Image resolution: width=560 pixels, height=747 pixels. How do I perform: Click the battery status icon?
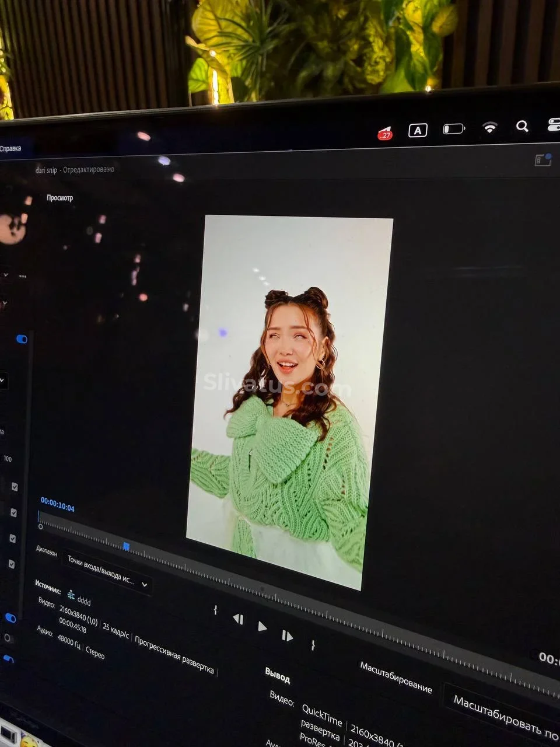coord(453,128)
